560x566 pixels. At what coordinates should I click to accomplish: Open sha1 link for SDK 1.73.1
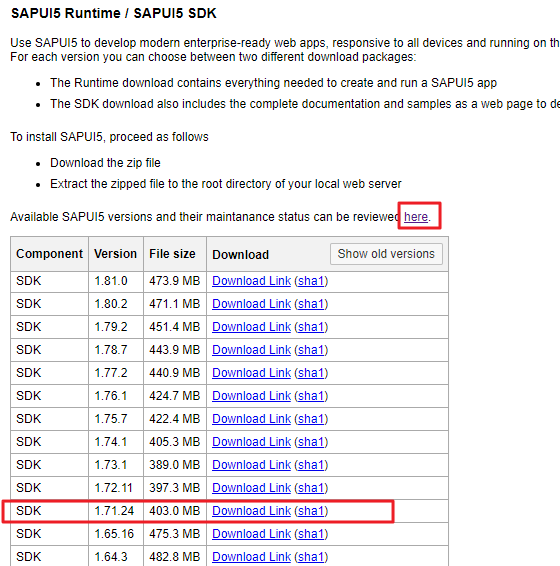coord(311,465)
